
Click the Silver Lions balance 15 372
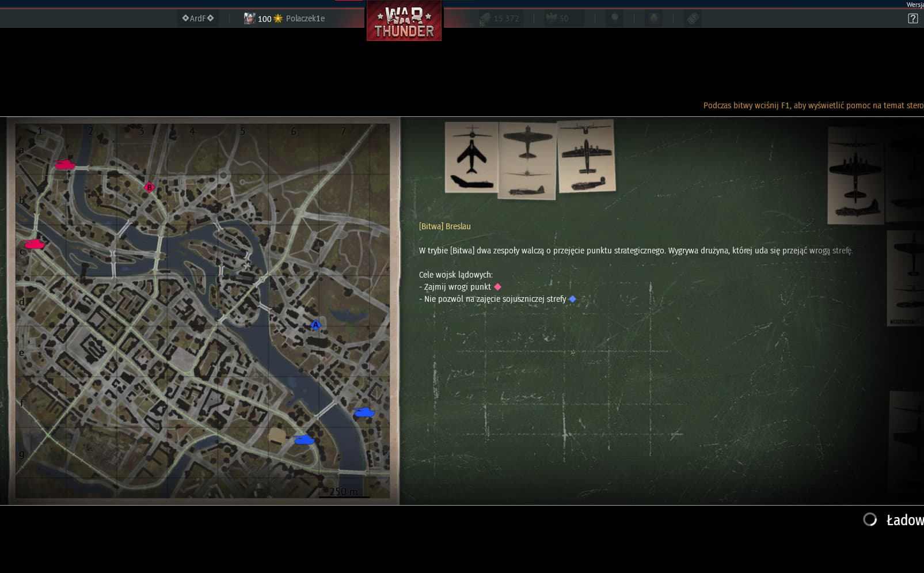[500, 18]
